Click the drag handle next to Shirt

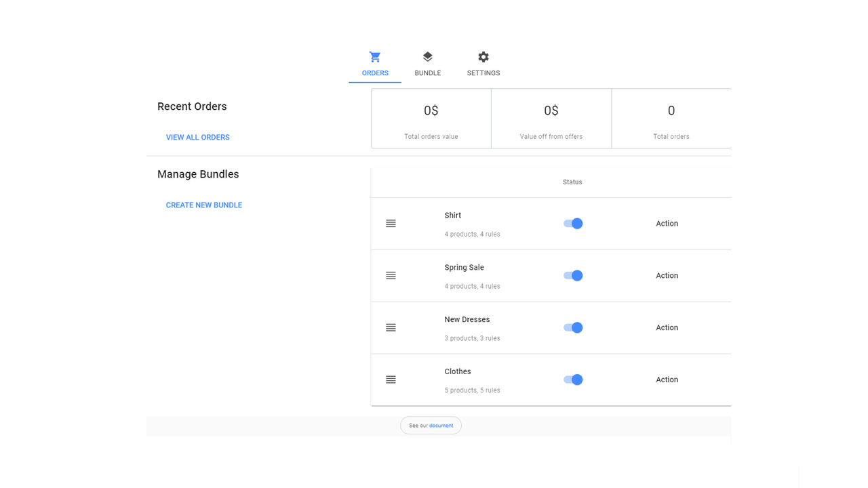[391, 223]
